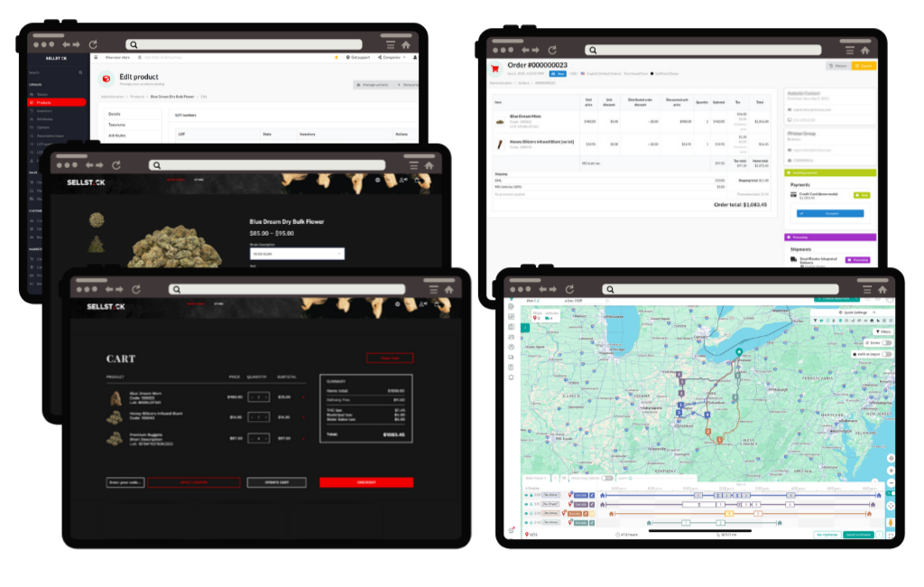The width and height of the screenshot is (924, 587).
Task: Enable the Refill at Depot toggle
Action: point(886,354)
